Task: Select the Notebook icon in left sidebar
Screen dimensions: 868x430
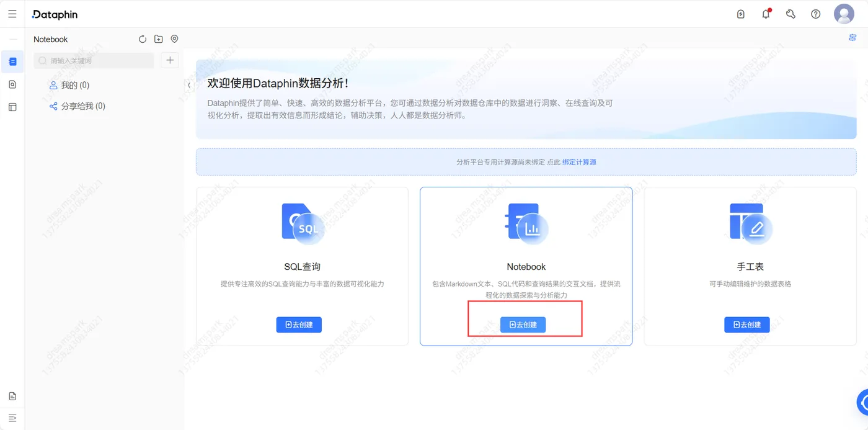Action: tap(12, 61)
